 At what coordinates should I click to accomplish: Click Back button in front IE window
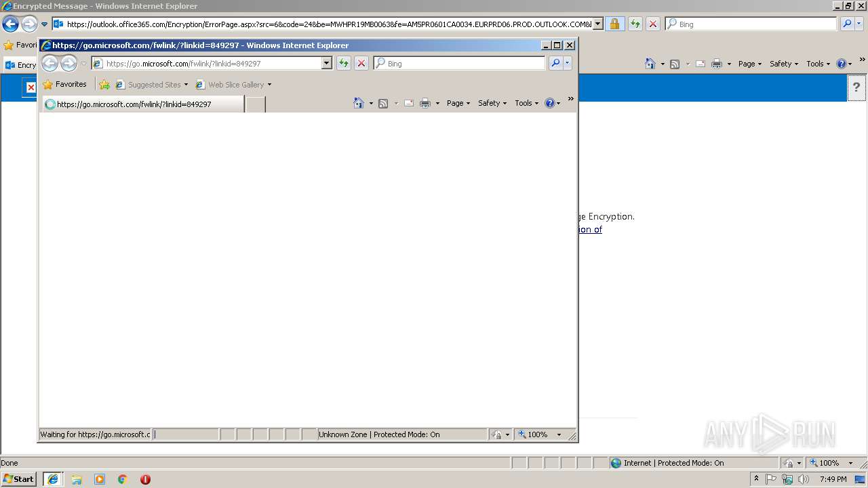[50, 64]
